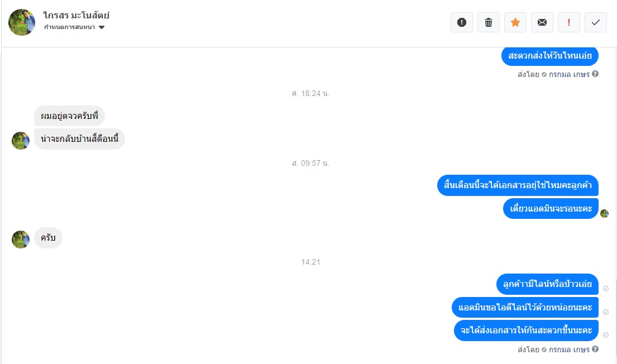Toggle the orange star follow-up icon

point(515,22)
